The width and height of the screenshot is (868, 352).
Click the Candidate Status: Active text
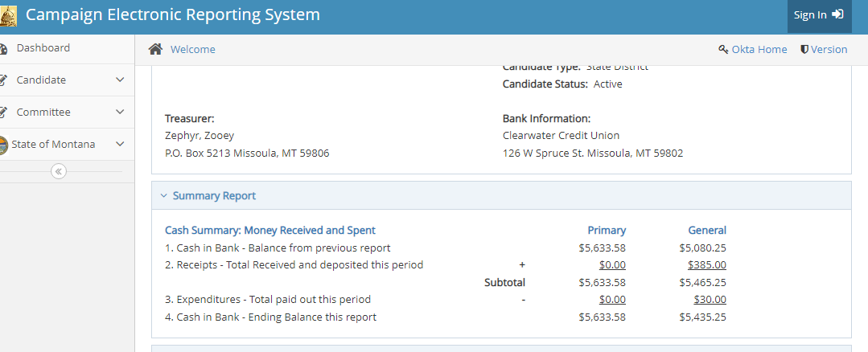(562, 84)
